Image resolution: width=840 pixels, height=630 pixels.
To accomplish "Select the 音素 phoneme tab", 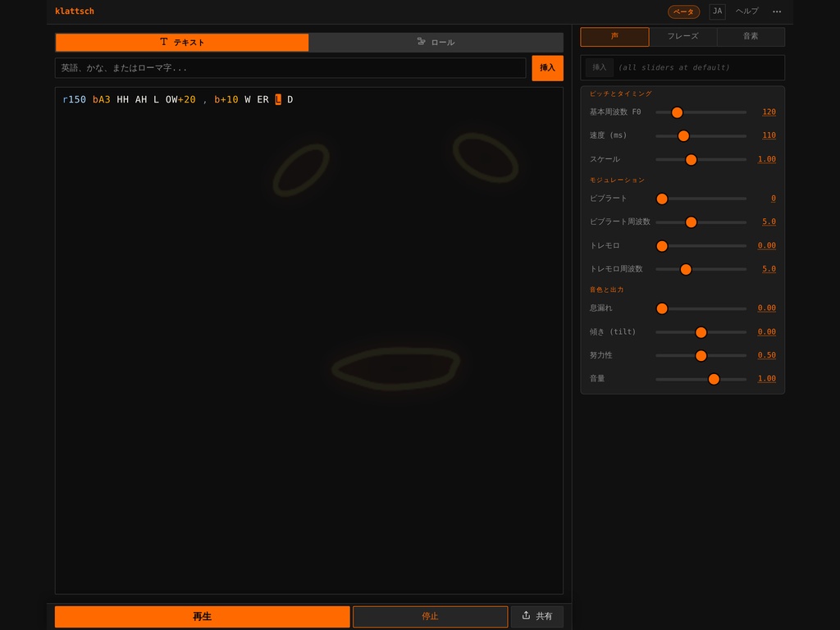I will (x=751, y=36).
